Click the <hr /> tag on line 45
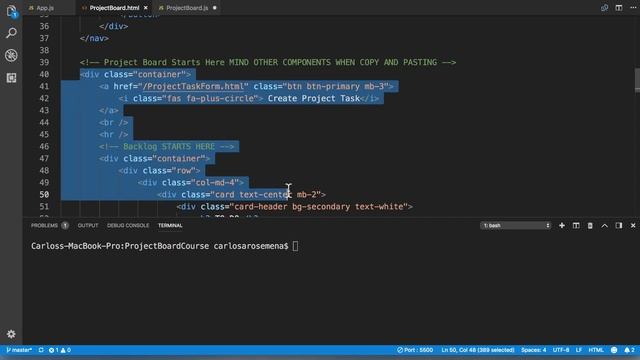The height and width of the screenshot is (360, 640). [113, 135]
